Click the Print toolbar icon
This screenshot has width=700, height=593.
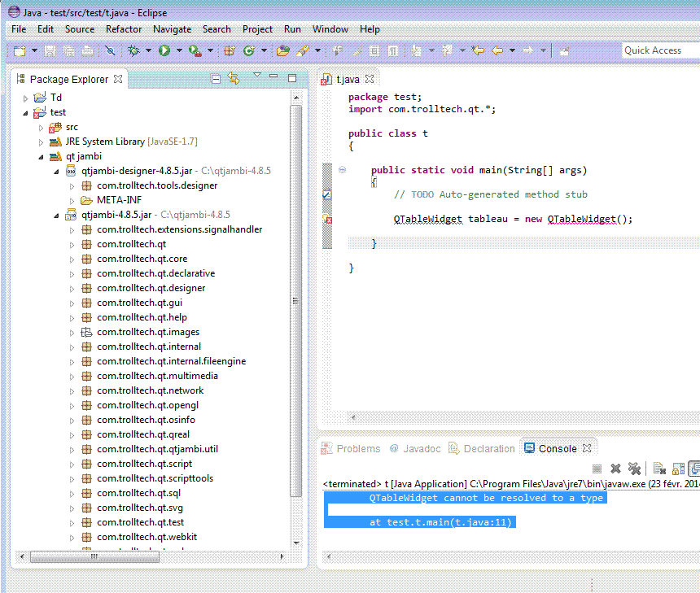(88, 51)
